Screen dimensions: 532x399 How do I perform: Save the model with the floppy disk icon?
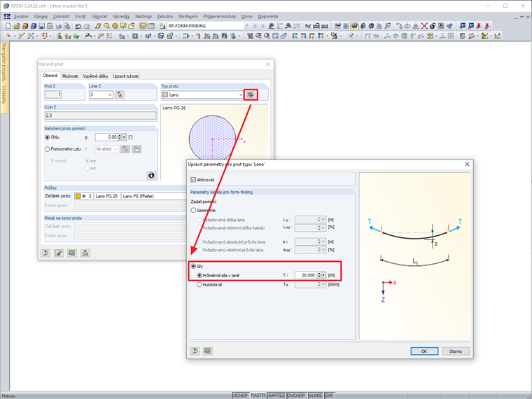(x=41, y=26)
